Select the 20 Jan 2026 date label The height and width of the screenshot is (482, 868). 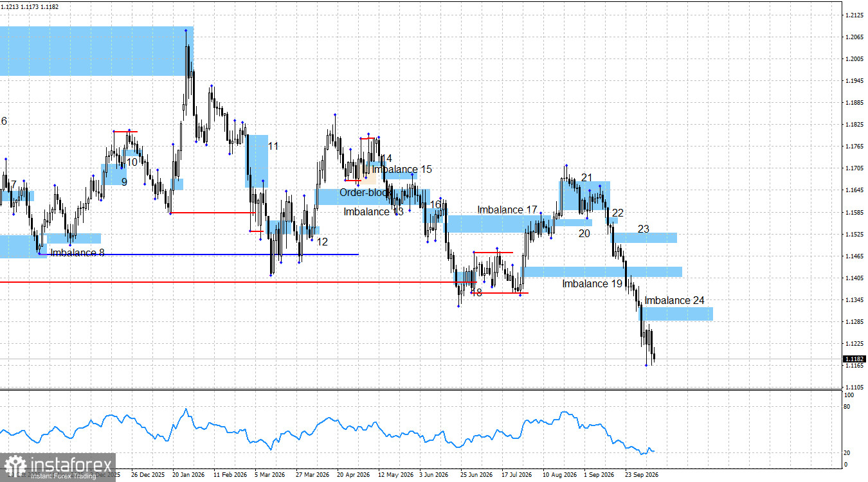click(189, 476)
